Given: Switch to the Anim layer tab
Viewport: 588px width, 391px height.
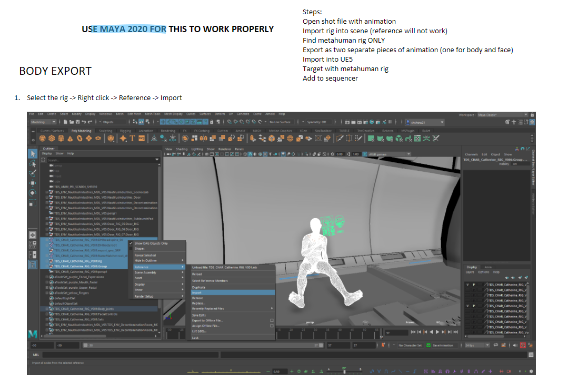Looking at the screenshot, I should click(488, 267).
